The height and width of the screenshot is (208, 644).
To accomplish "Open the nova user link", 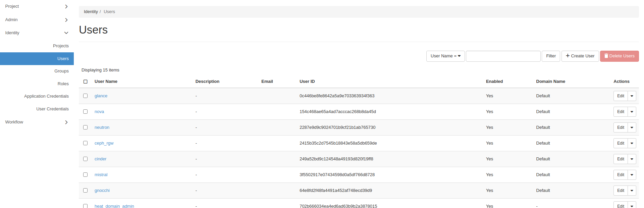I will [x=99, y=112].
